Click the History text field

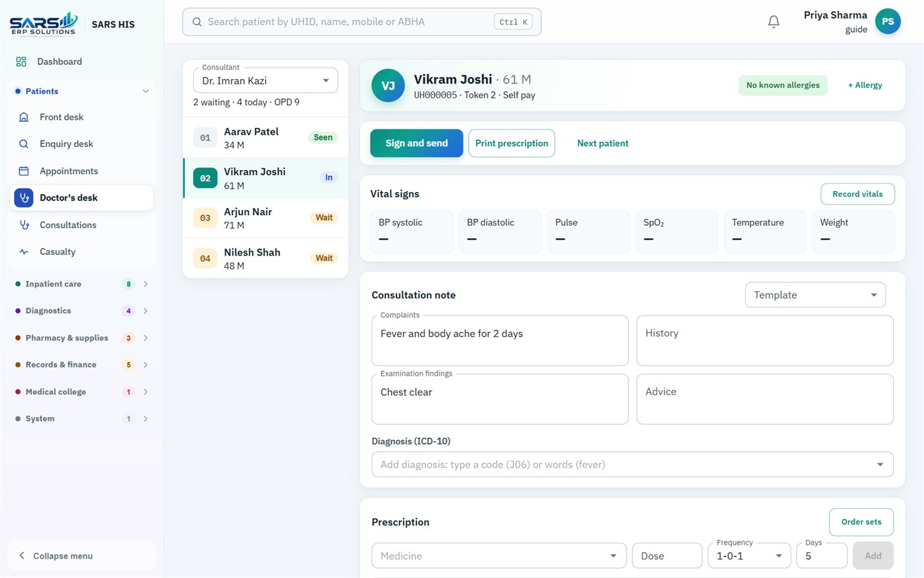pos(765,340)
